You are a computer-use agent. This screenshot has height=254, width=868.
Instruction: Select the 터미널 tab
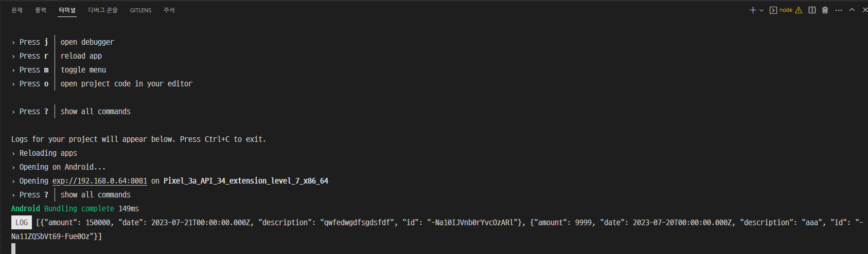(x=67, y=10)
